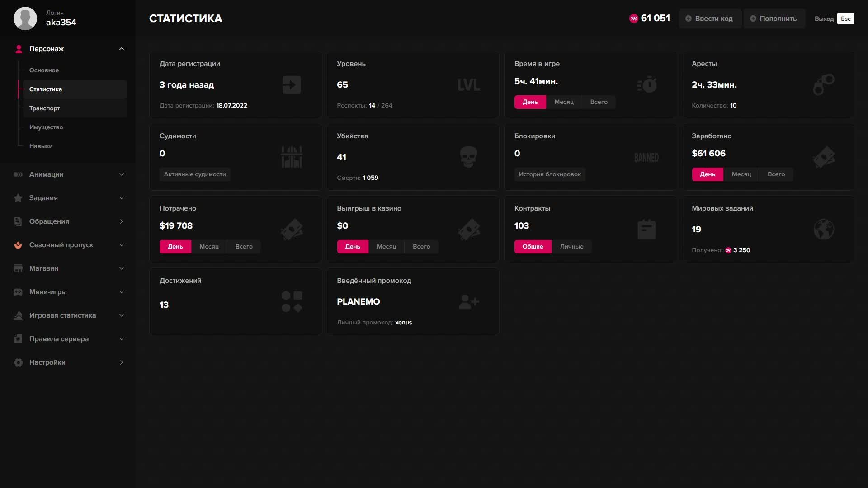Viewport: 868px width, 488px height.
Task: Click the add-user icon in promo code card
Action: coord(468,301)
